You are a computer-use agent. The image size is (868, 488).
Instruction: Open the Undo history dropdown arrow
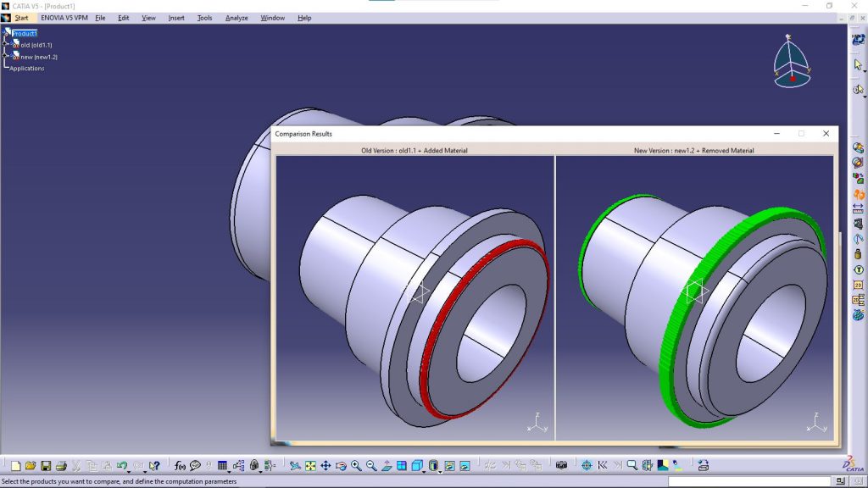coord(129,471)
